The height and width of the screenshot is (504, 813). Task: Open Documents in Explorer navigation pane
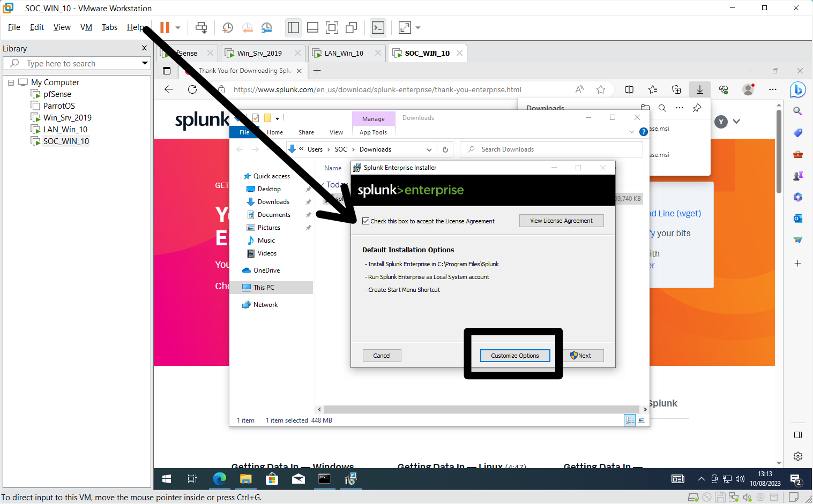(274, 215)
